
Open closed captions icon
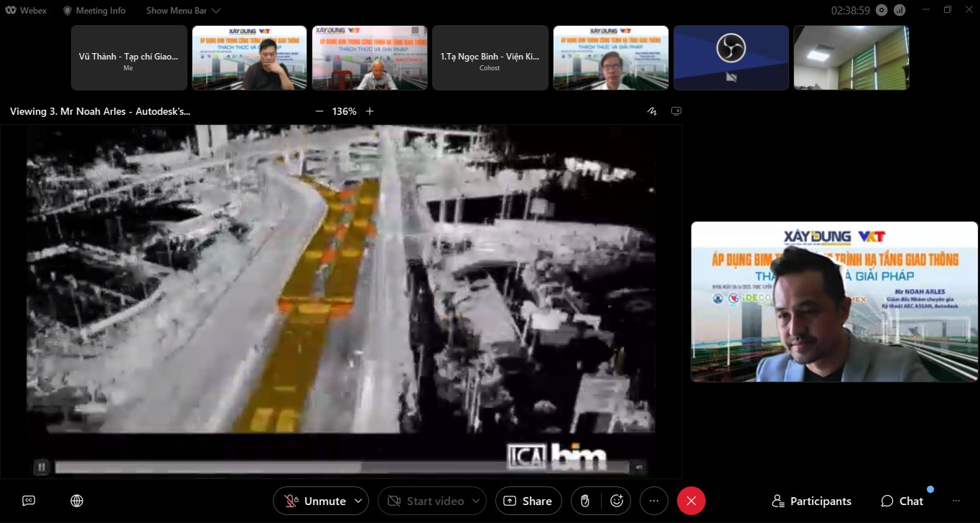29,501
